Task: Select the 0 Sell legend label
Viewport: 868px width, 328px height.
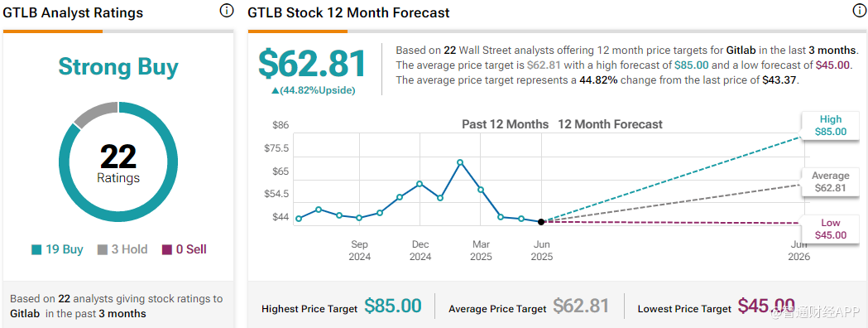Action: (x=191, y=249)
